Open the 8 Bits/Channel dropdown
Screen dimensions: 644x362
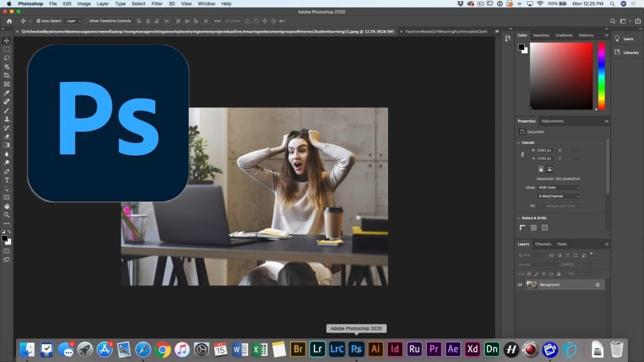tap(559, 196)
